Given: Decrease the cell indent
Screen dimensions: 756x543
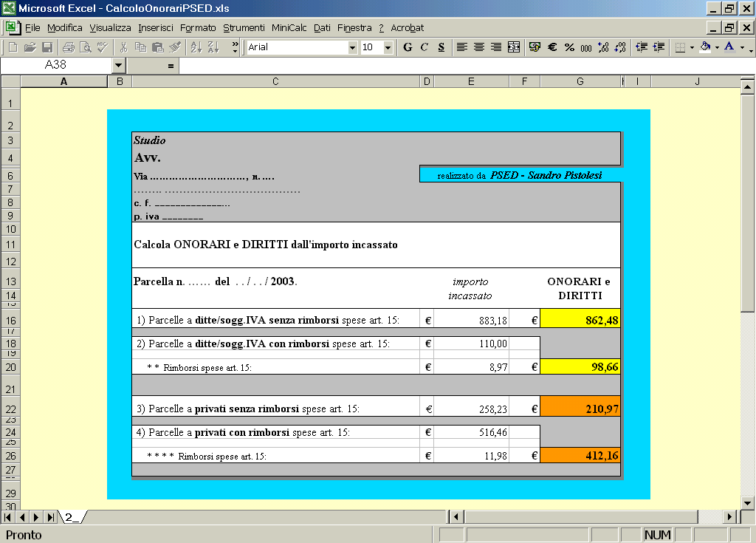Looking at the screenshot, I should point(642,47).
